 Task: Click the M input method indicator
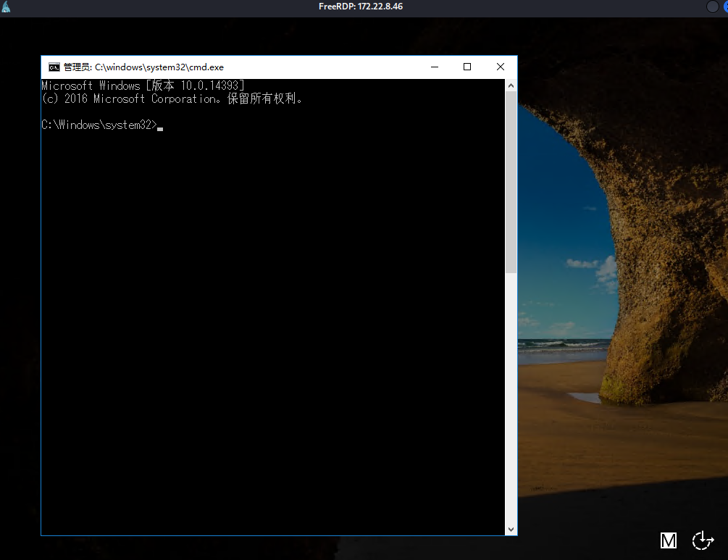pos(668,540)
